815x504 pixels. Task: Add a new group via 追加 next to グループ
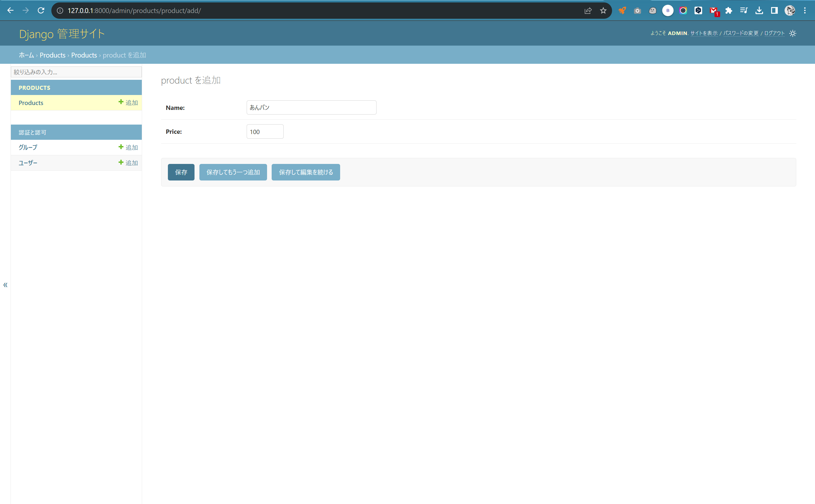128,147
